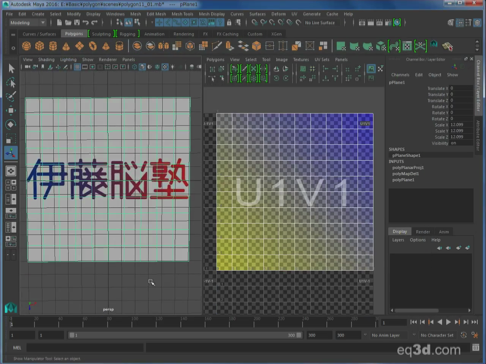Screen dimensions: 486x364
Task: Switch to the Render layer tab
Action: coord(423,232)
